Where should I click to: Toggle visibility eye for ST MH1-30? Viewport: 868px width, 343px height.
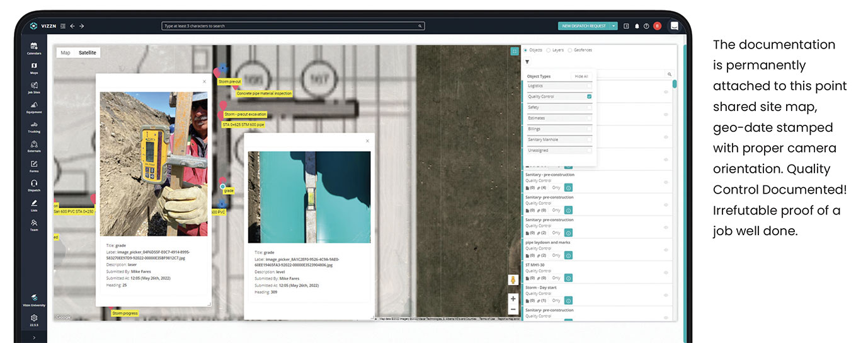[666, 272]
